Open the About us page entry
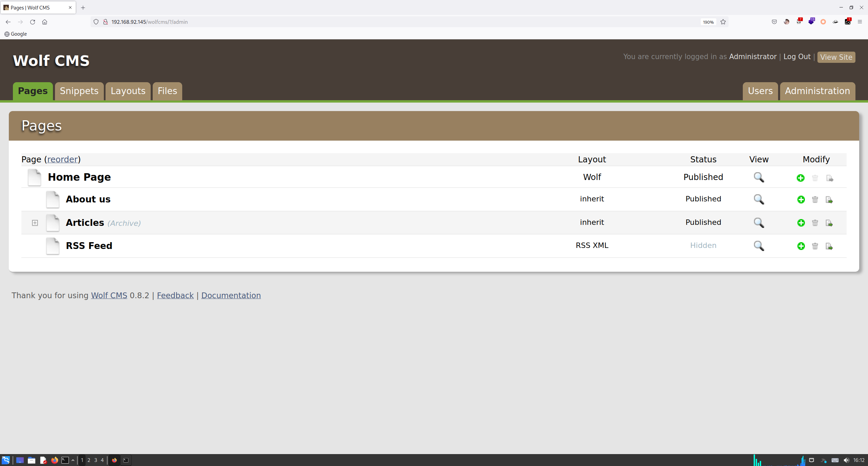 pos(88,199)
